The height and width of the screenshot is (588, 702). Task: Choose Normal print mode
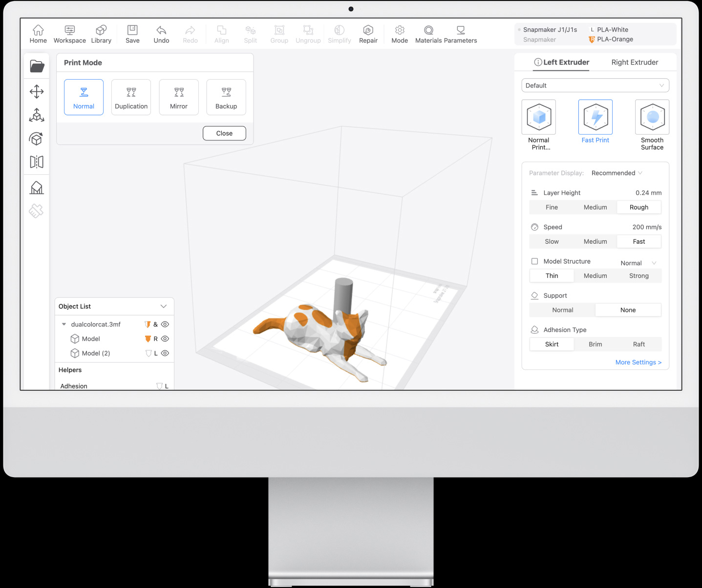(84, 97)
